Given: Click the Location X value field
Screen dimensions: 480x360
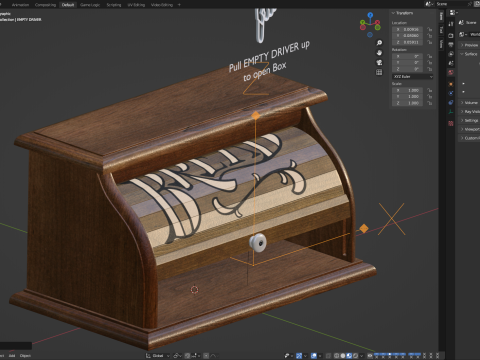Looking at the screenshot, I should click(408, 29).
